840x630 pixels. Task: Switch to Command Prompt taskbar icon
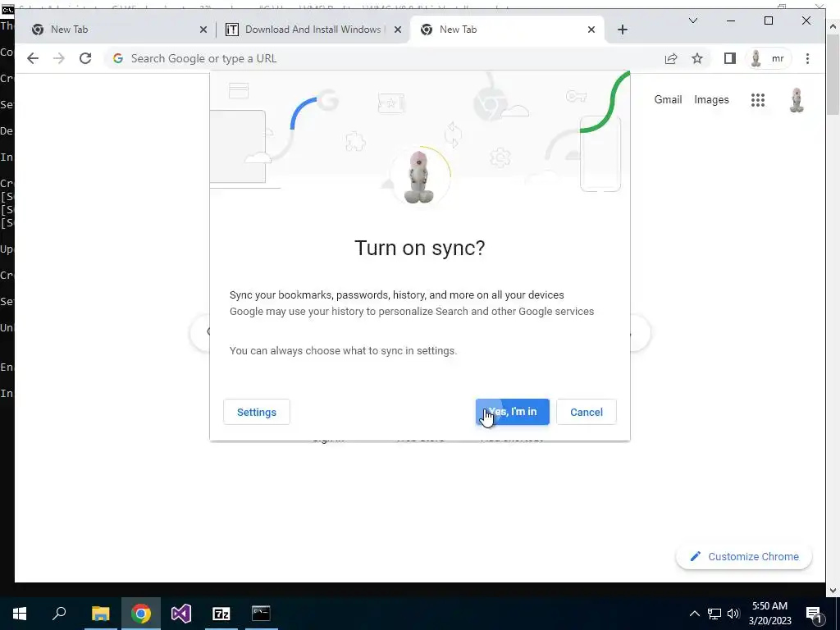coord(262,614)
